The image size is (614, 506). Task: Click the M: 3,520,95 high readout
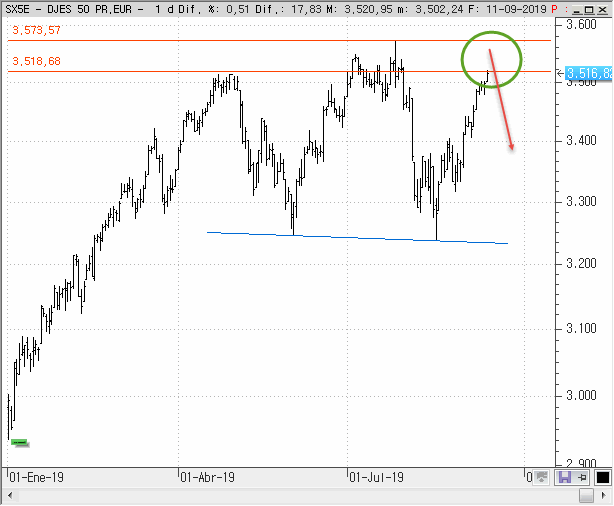[359, 9]
